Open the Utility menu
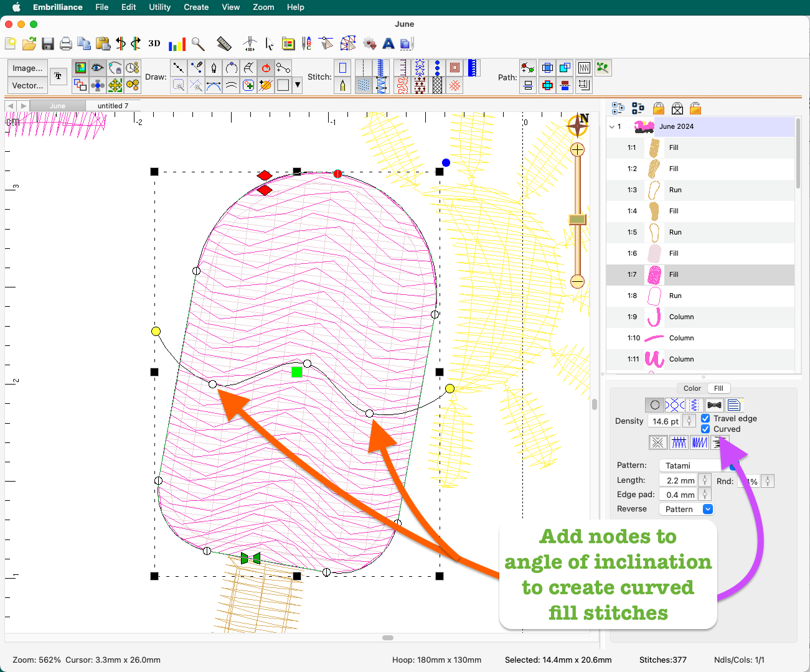This screenshot has width=810, height=672. (x=159, y=7)
